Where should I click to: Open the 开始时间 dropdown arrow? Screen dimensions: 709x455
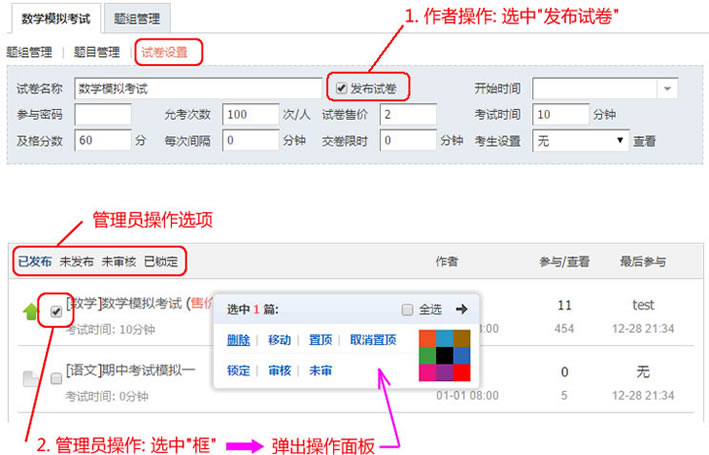pos(668,88)
